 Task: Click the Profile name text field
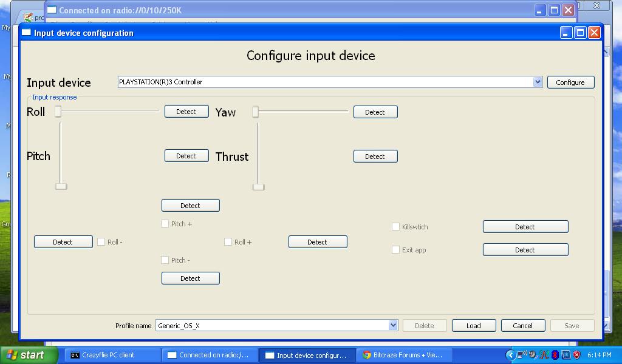pyautogui.click(x=272, y=326)
